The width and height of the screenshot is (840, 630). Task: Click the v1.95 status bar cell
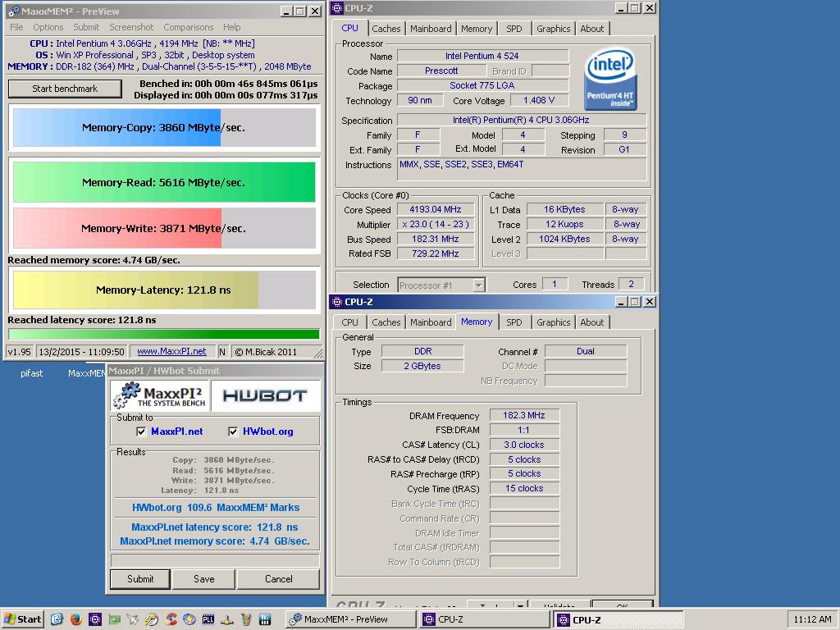[19, 351]
